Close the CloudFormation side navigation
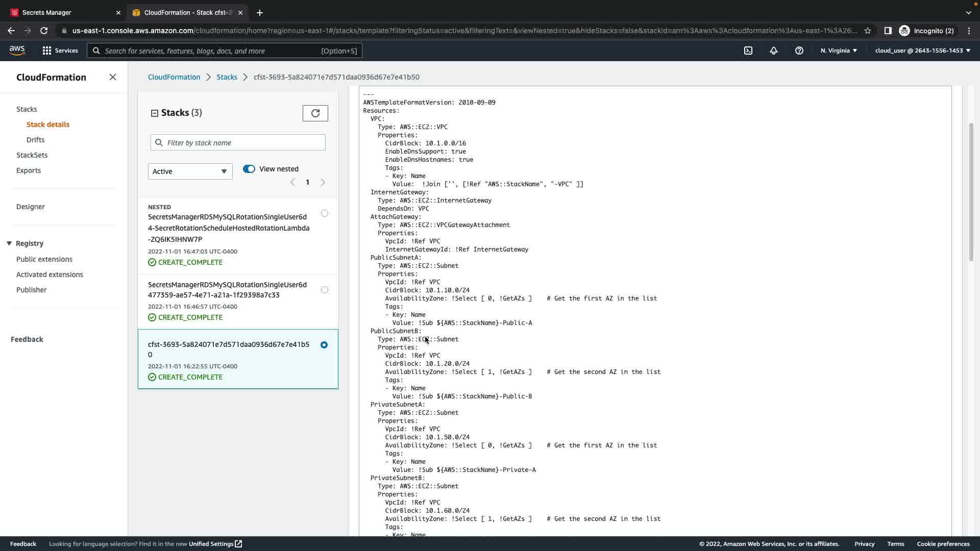Image resolution: width=980 pixels, height=551 pixels. coord(113,77)
